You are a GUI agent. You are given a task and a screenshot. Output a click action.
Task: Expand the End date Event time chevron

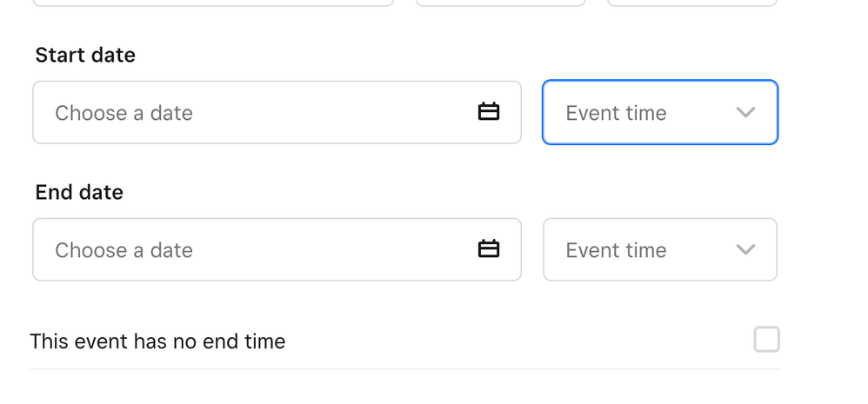click(x=745, y=249)
